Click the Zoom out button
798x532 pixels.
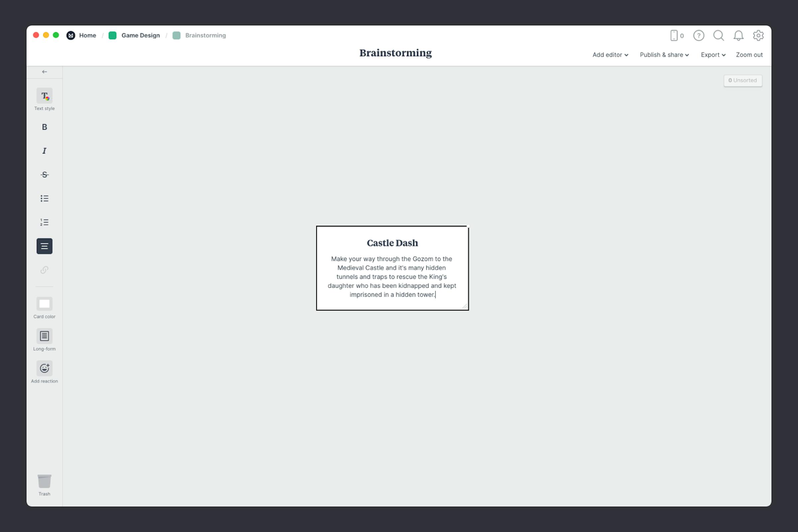click(x=749, y=55)
